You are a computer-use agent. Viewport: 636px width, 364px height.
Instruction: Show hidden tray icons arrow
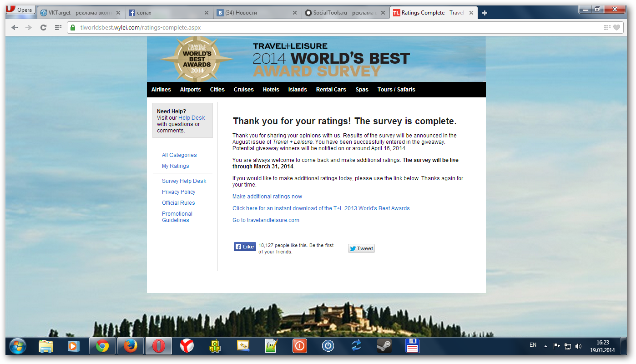[x=545, y=346]
